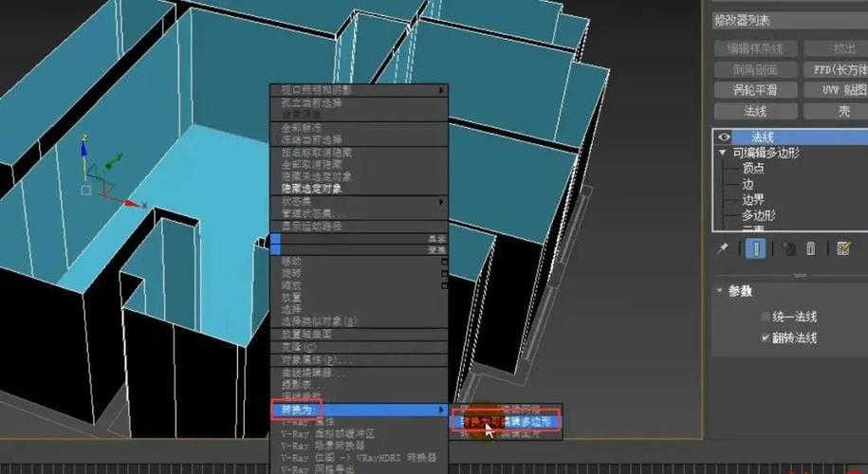Open the 转换为 submenu
Viewport: 868px width, 474px height.
point(359,410)
